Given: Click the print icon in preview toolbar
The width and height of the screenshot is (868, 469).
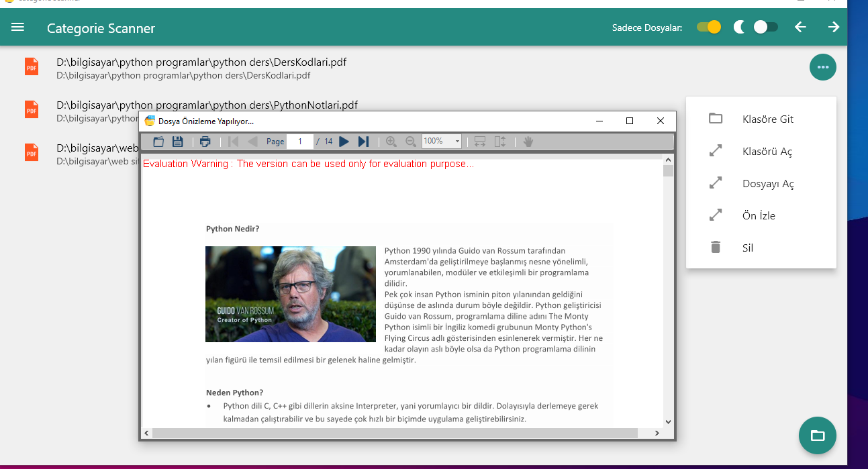Looking at the screenshot, I should [x=205, y=142].
